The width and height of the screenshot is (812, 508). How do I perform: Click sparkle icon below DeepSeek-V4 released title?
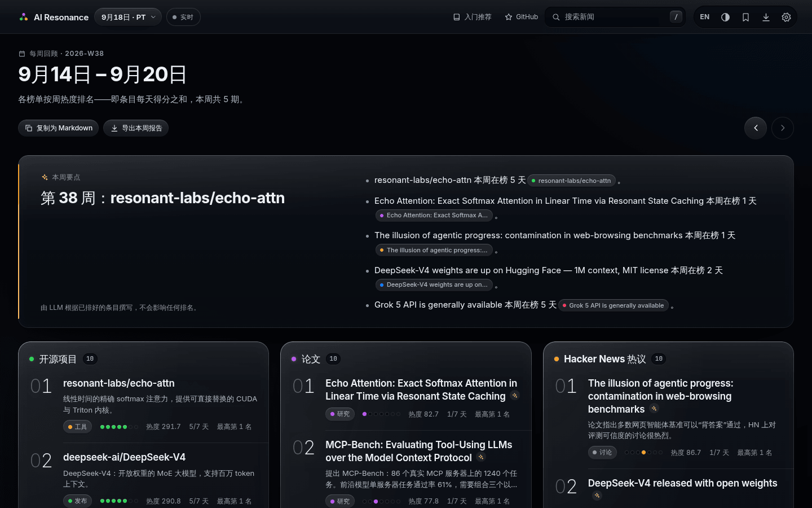597,496
